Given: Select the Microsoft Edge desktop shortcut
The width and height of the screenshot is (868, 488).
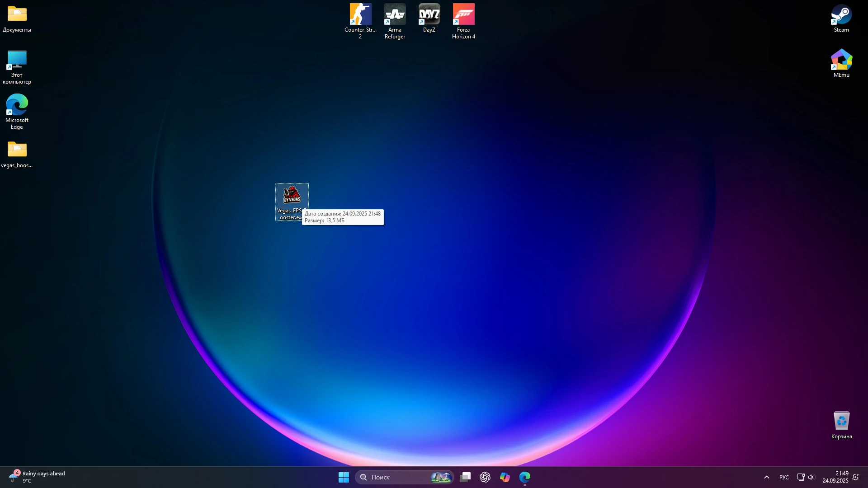Looking at the screenshot, I should (17, 106).
